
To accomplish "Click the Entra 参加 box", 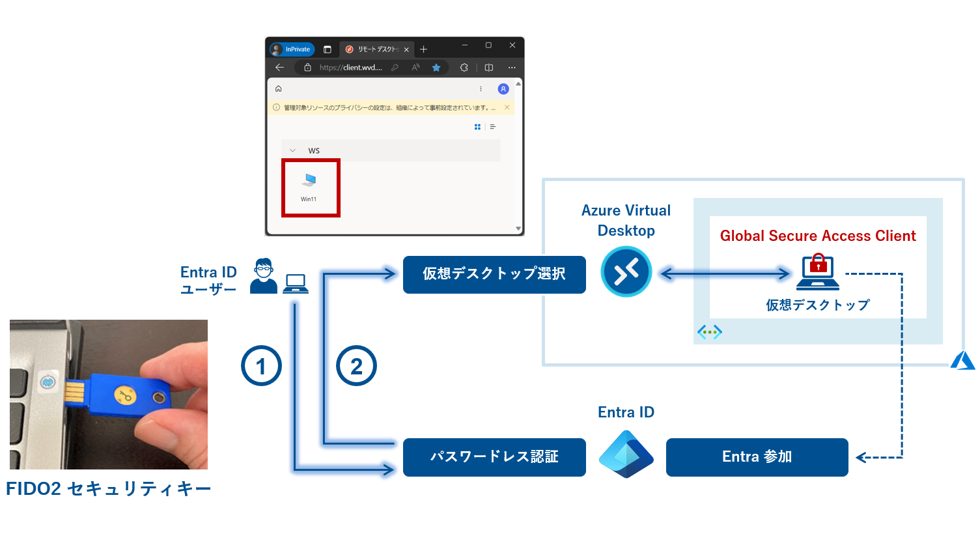I will (757, 457).
